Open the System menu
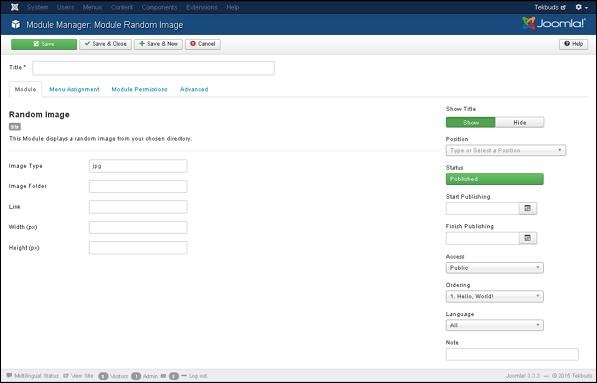The width and height of the screenshot is (597, 383). click(37, 7)
